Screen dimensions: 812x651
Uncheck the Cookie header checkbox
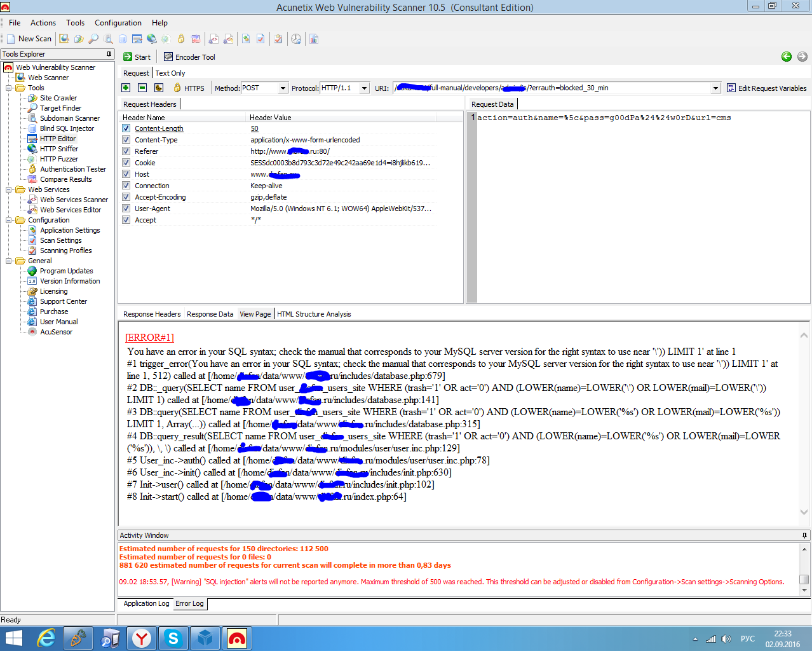pyautogui.click(x=126, y=163)
